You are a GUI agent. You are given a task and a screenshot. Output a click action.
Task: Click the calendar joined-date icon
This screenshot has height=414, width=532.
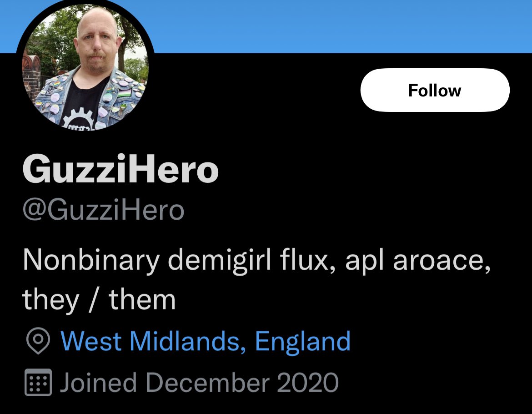[x=38, y=382]
